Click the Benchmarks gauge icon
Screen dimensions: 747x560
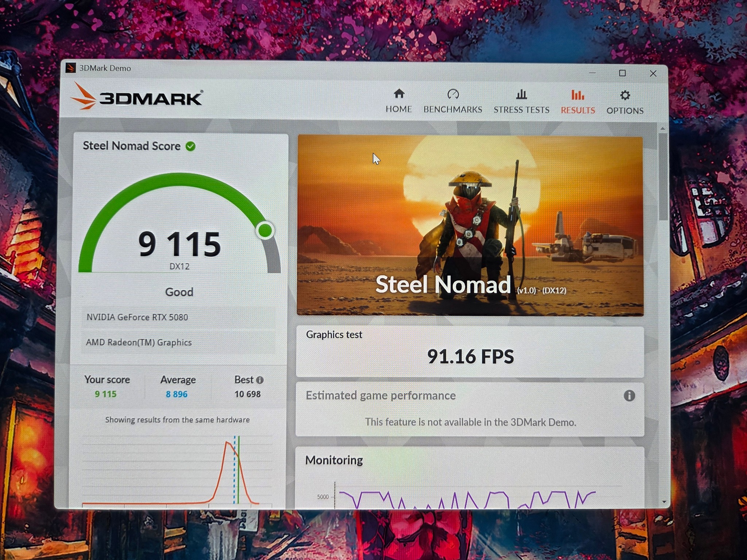(453, 94)
